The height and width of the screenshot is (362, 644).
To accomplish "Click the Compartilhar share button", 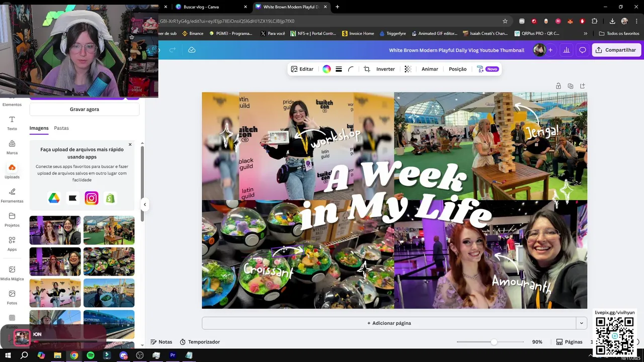I will coord(616,50).
